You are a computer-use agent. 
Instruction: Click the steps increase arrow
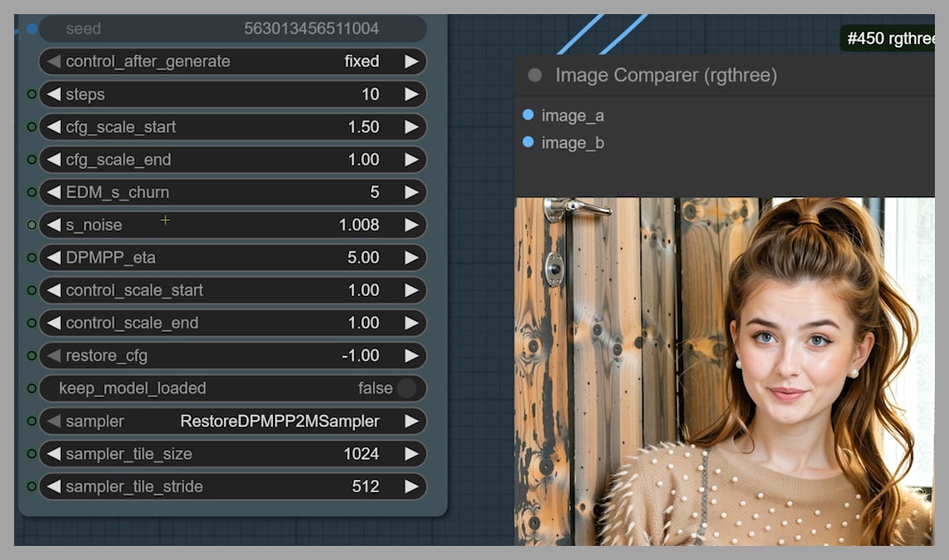[411, 94]
